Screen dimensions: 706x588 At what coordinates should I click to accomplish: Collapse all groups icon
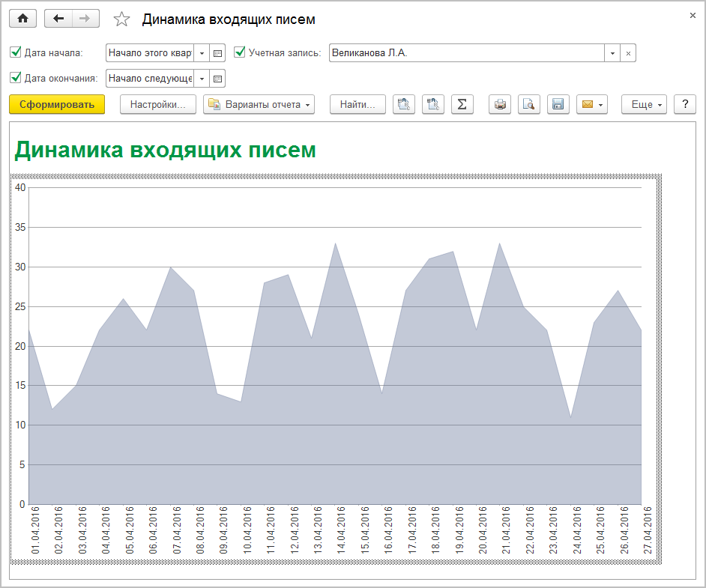pos(433,104)
